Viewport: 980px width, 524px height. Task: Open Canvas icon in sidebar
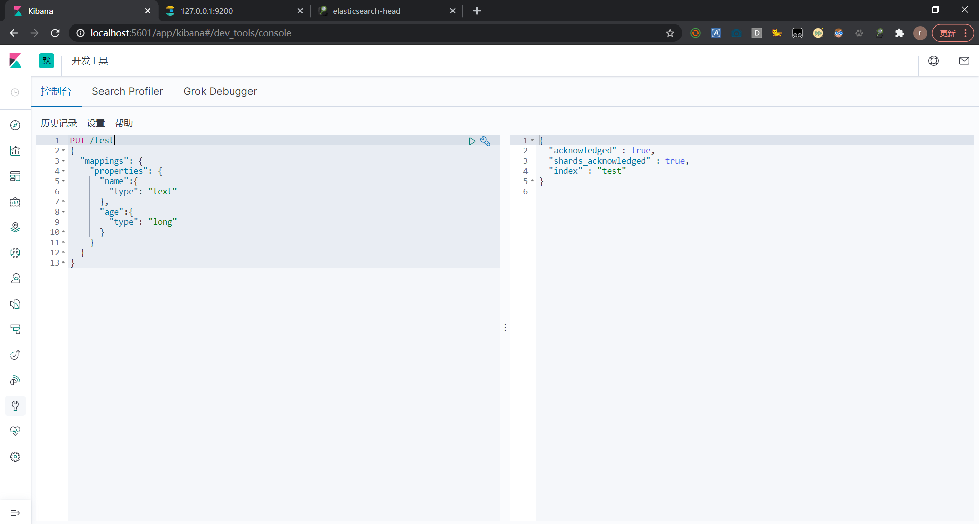click(15, 202)
